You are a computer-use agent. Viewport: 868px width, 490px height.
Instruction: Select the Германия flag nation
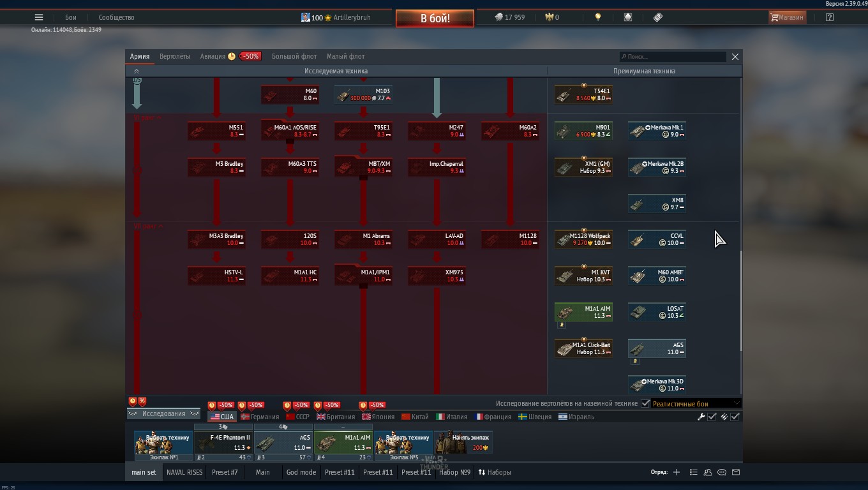pyautogui.click(x=260, y=417)
